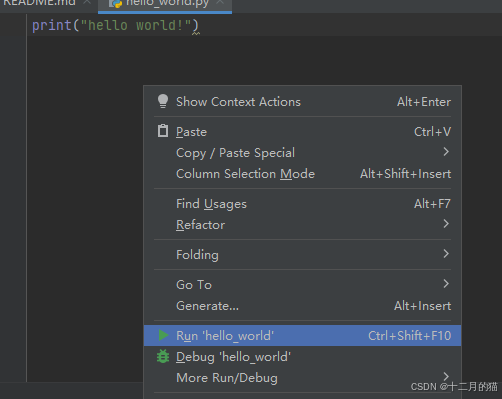Viewport: 502px width, 399px height.
Task: Switch to the hello_world.py tab
Action: click(x=168, y=3)
